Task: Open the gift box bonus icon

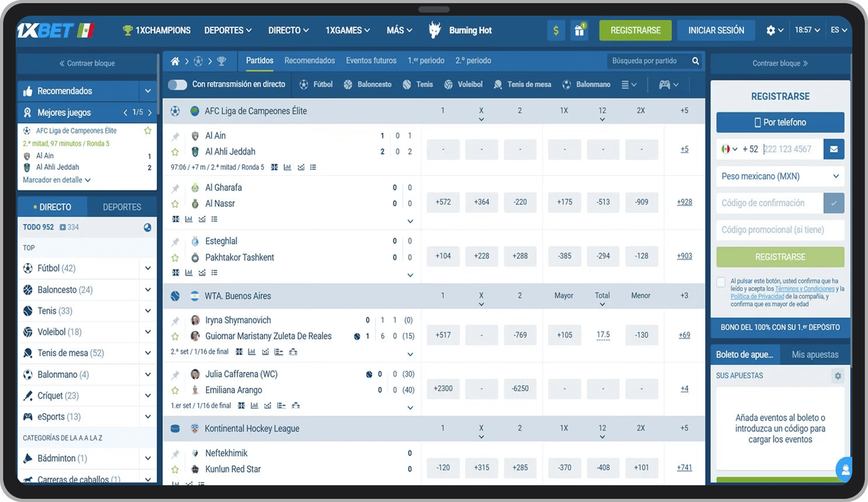Action: pos(579,30)
